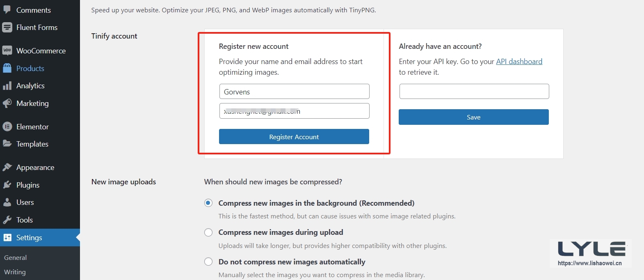Viewport: 644px width, 280px height.
Task: Select Compress new images in the background
Action: click(208, 203)
